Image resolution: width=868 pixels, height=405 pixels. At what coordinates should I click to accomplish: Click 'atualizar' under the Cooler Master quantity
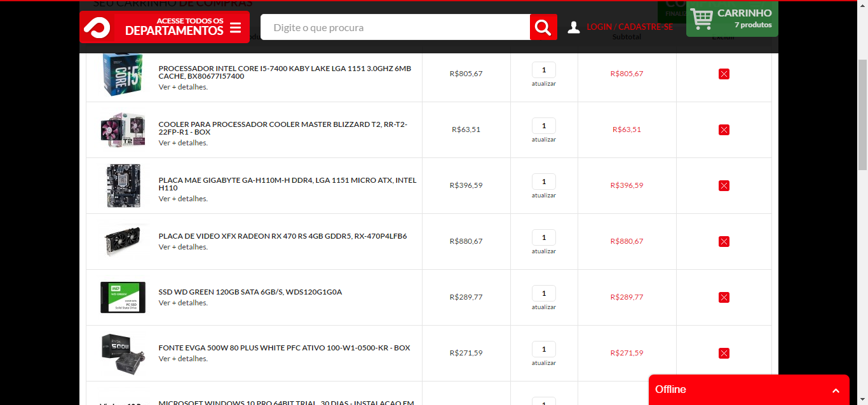click(544, 140)
